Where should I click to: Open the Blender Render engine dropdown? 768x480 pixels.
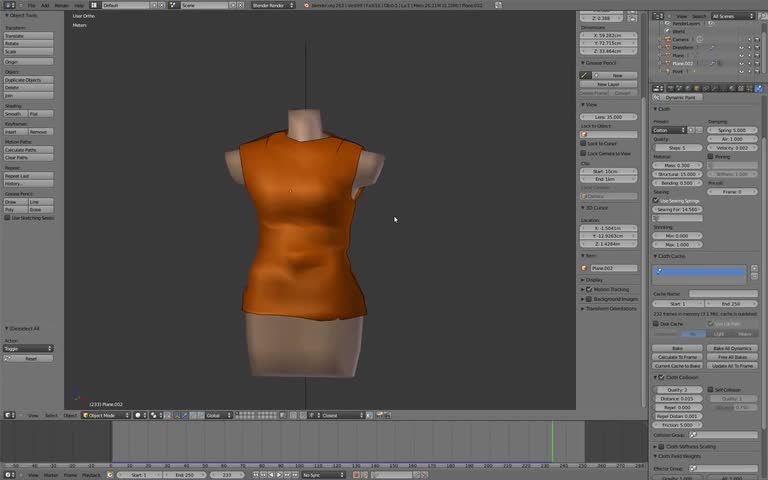273,5
